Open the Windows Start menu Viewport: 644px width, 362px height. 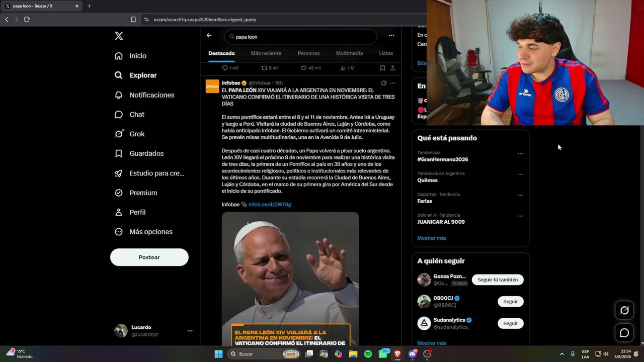point(218,354)
